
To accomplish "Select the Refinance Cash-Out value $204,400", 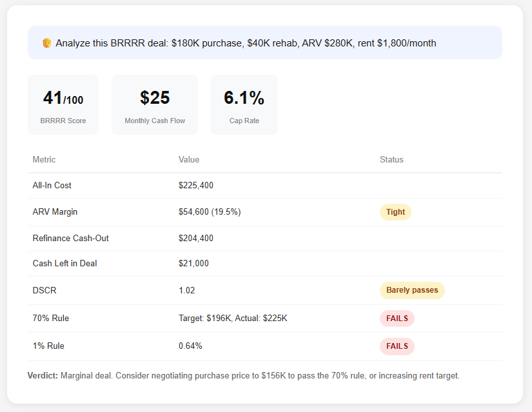I will click(196, 238).
